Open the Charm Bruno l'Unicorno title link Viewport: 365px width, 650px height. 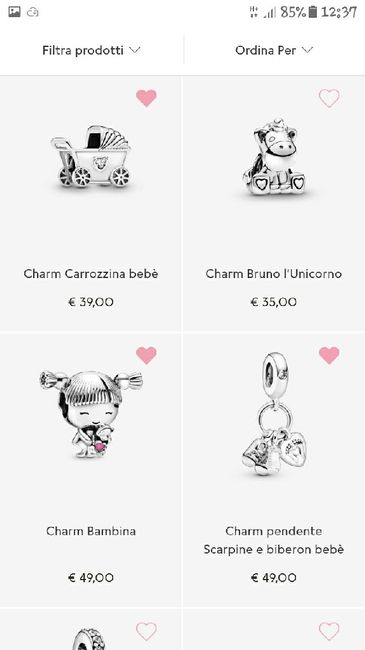point(274,274)
